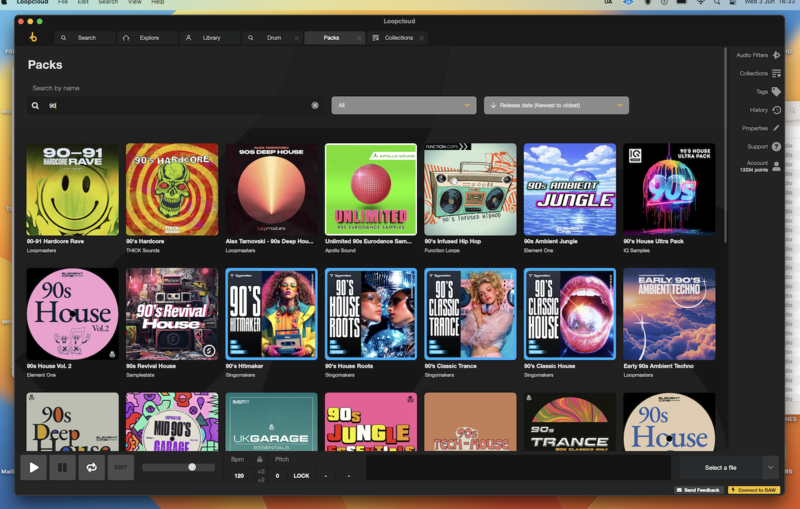Open Unlimited 90s Eurodance Samples pack
The width and height of the screenshot is (800, 509).
pos(371,189)
